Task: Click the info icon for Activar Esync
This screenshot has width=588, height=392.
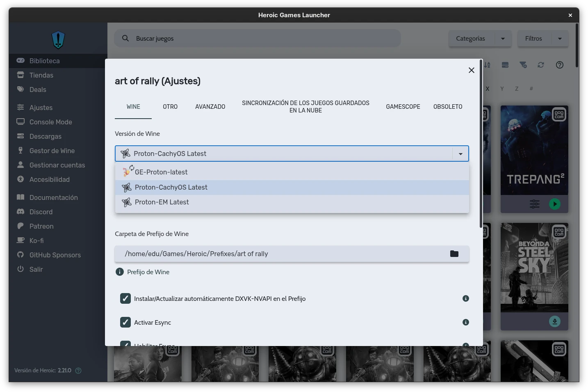Action: click(x=466, y=322)
